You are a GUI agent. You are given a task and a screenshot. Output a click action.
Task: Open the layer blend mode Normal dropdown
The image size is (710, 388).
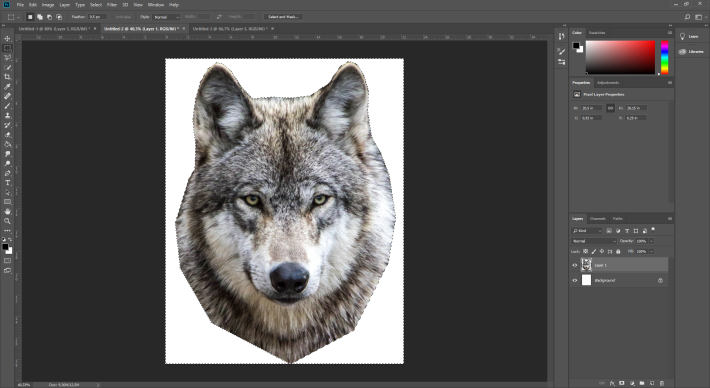point(594,241)
